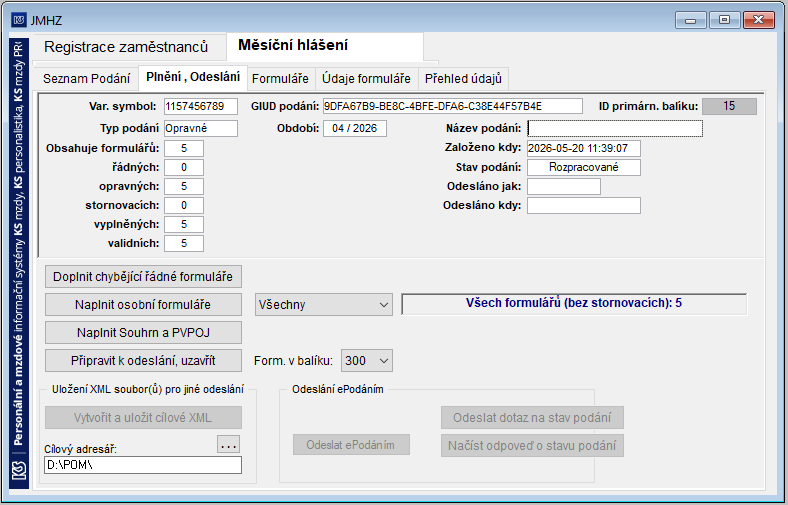788x505 pixels.
Task: Click the opravných count field
Action: pos(184,186)
